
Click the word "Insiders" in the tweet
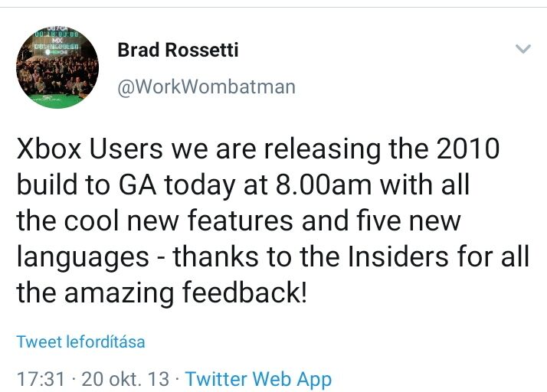pos(404,257)
